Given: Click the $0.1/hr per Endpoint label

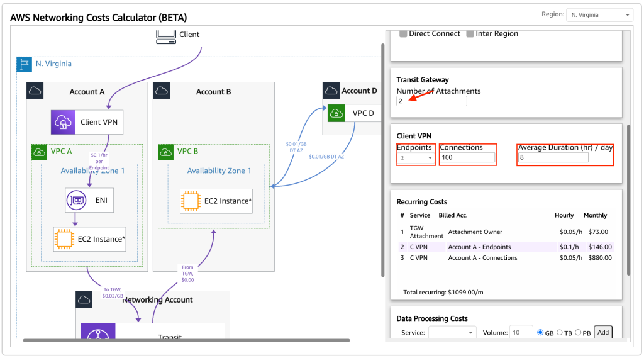Looking at the screenshot, I should point(99,162).
